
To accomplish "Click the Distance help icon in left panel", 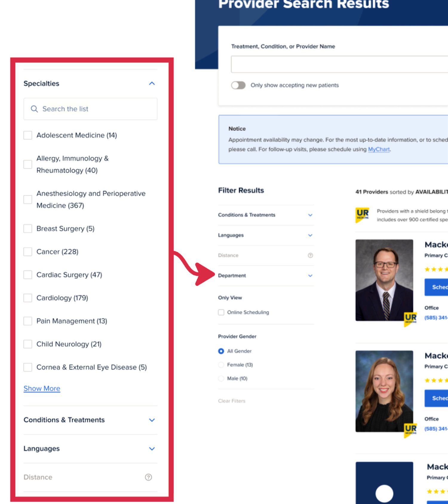I will coord(148,477).
